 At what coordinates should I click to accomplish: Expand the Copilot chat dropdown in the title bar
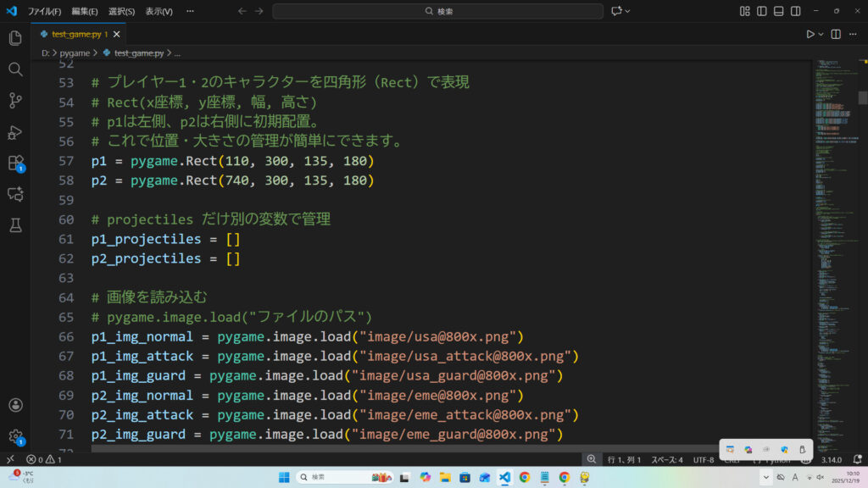pyautogui.click(x=629, y=11)
